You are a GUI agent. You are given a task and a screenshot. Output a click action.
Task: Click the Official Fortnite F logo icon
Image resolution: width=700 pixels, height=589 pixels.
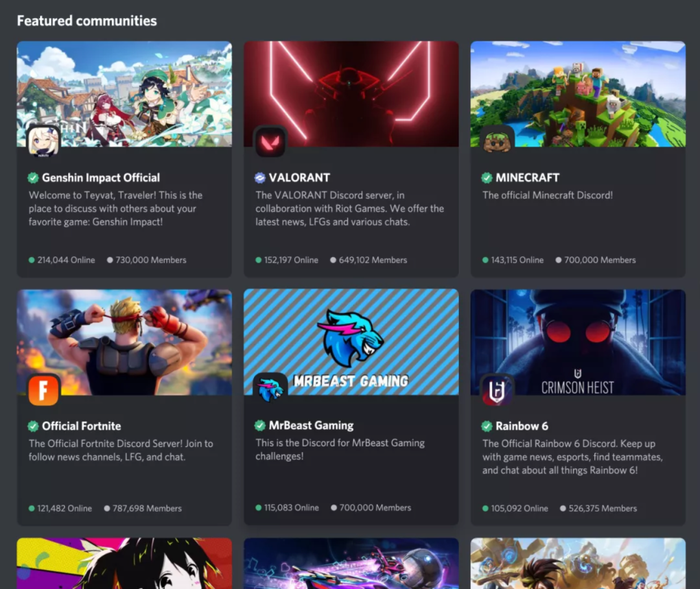pyautogui.click(x=43, y=390)
